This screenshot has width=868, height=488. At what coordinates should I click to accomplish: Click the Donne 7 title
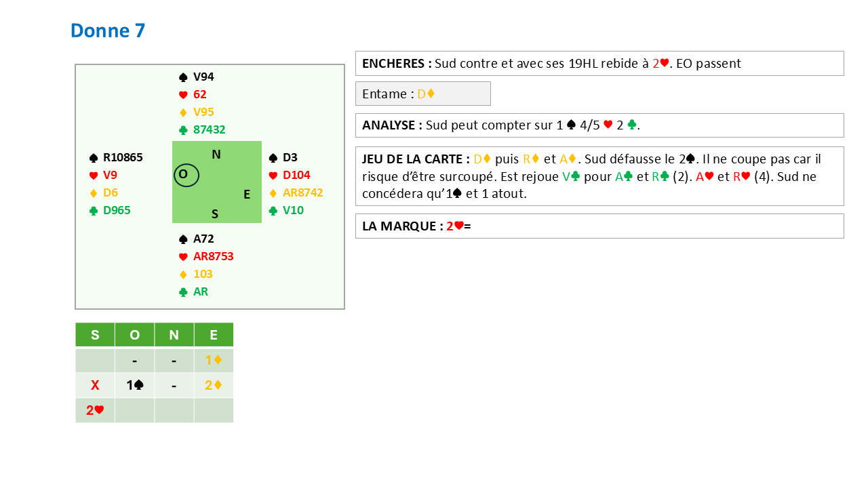(x=108, y=30)
